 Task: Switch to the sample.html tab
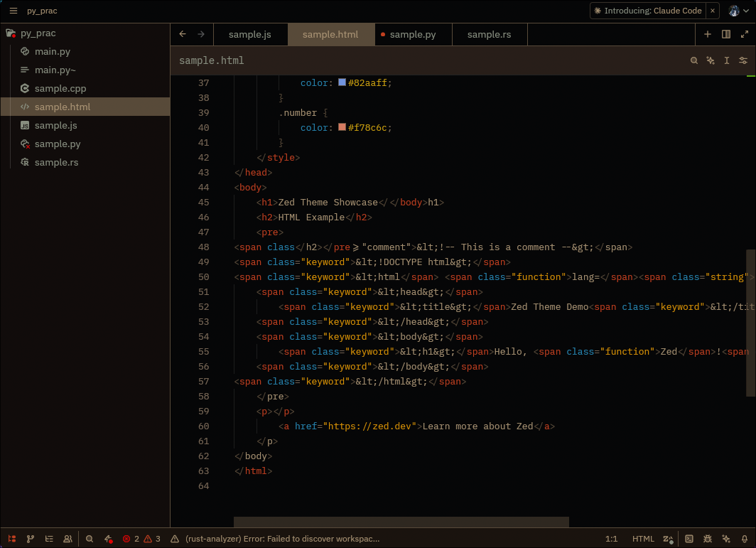coord(331,35)
